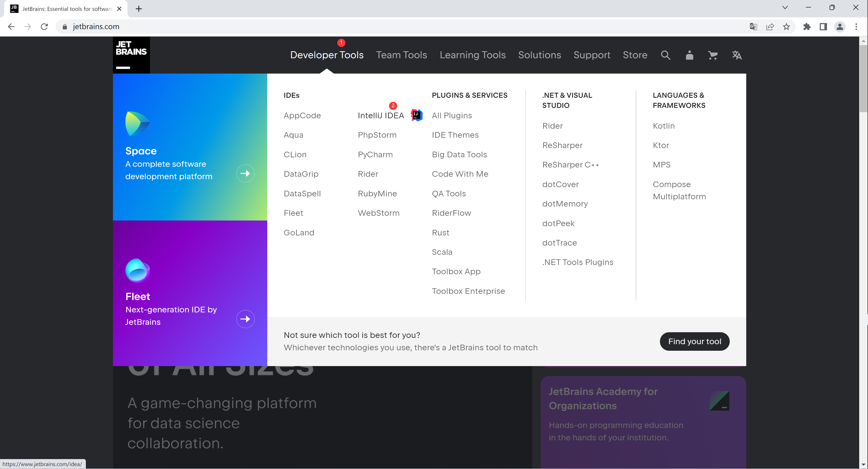
Task: Click the Space product logo
Action: (138, 123)
